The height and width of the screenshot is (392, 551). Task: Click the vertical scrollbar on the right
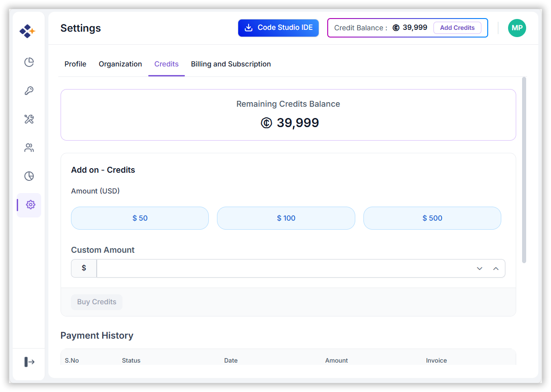(524, 170)
